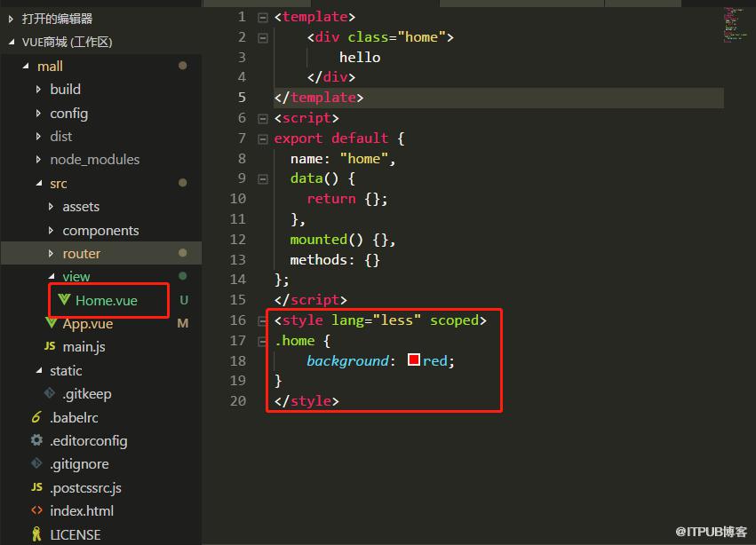Fold the template block at line 1
Screen dimensions: 756x545
click(263, 18)
